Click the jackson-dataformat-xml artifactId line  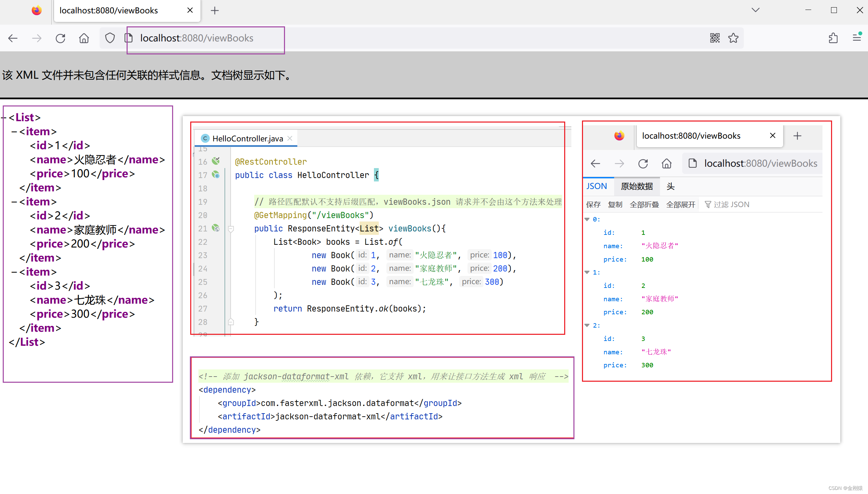coord(330,416)
